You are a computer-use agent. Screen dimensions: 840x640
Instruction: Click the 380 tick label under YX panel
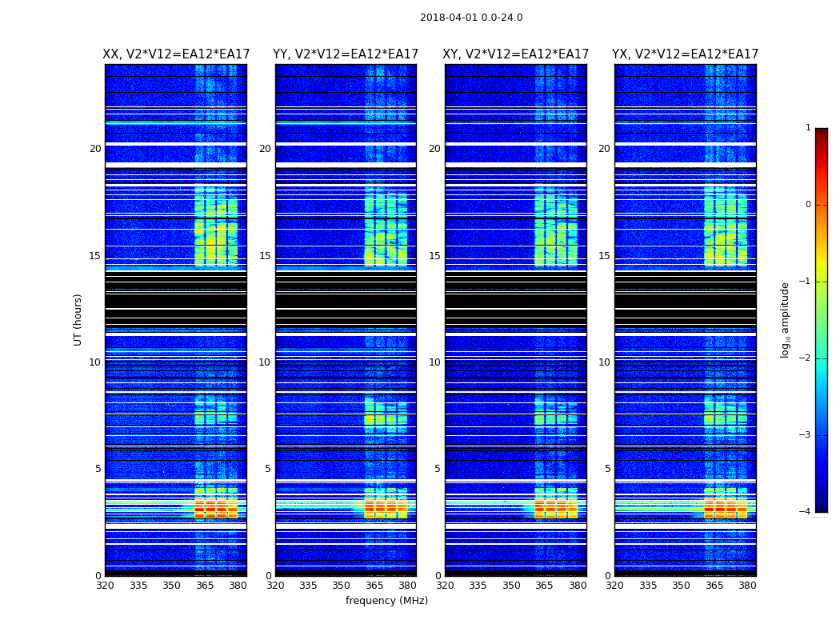click(x=747, y=586)
